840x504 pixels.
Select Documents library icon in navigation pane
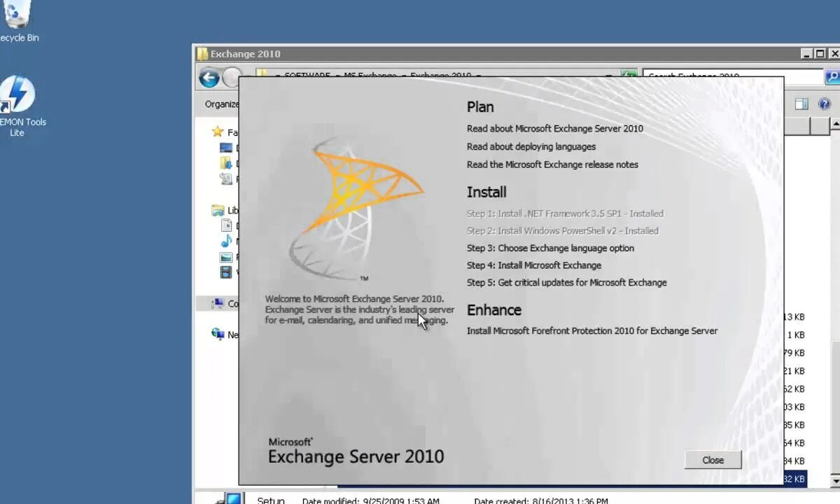(226, 225)
